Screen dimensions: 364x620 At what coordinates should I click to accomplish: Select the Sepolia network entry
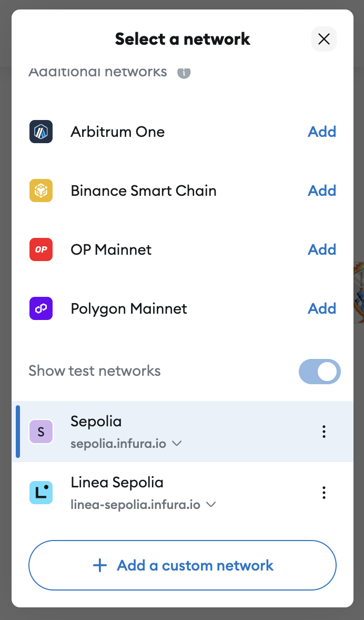click(x=96, y=422)
